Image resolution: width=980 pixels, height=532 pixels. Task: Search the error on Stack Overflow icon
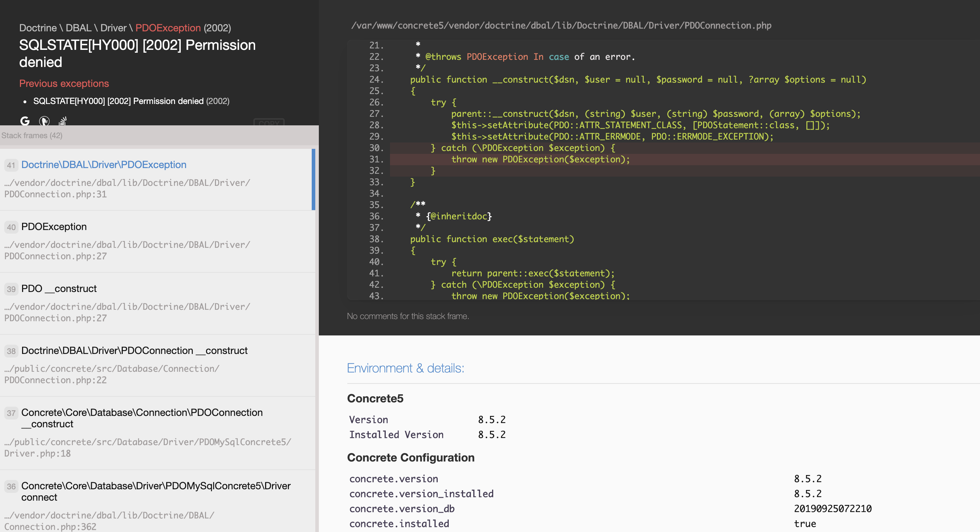[x=63, y=121]
